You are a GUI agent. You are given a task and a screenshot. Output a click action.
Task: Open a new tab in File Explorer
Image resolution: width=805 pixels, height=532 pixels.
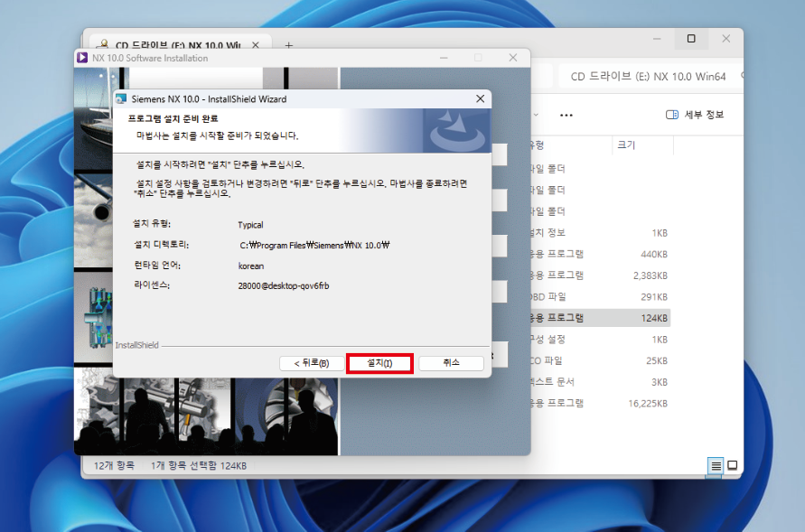click(289, 45)
